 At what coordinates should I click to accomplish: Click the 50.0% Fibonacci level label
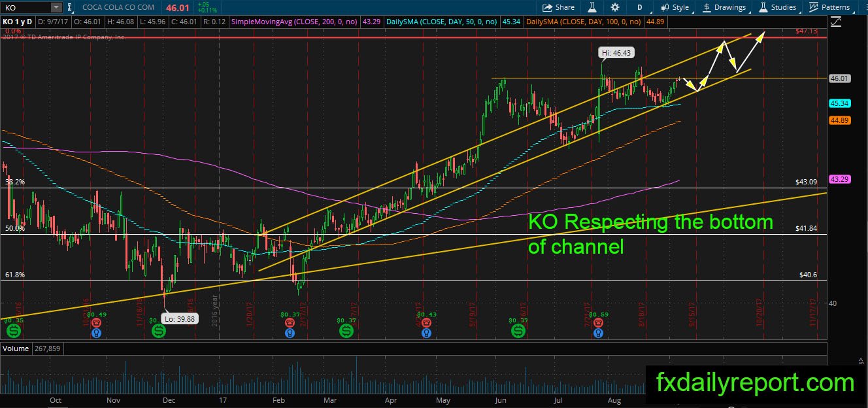point(14,228)
